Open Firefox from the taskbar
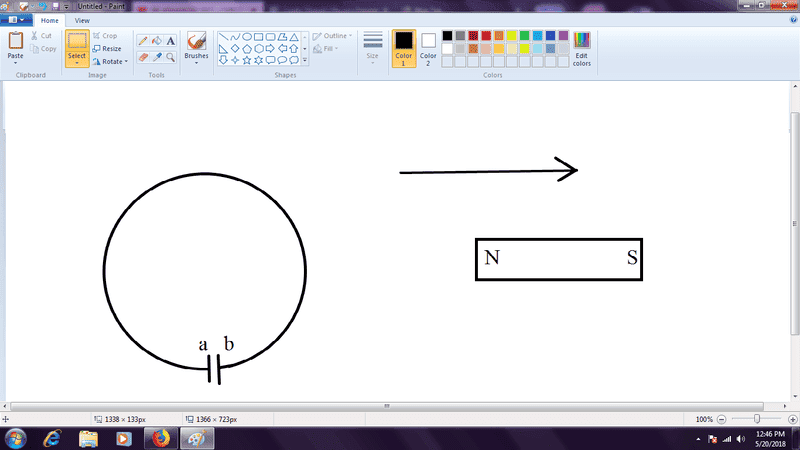Viewport: 800px width, 450px height. tap(160, 438)
